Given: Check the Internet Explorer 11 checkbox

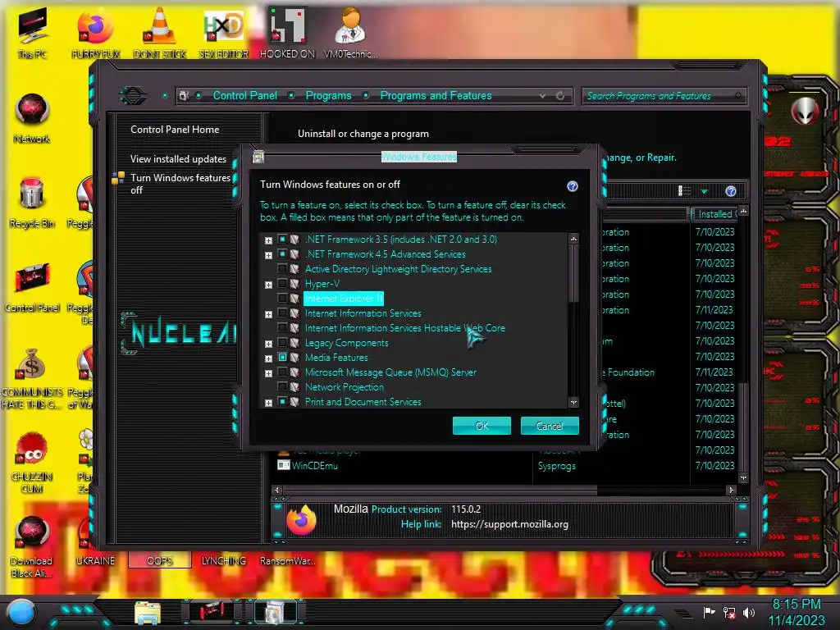Looking at the screenshot, I should pos(282,298).
